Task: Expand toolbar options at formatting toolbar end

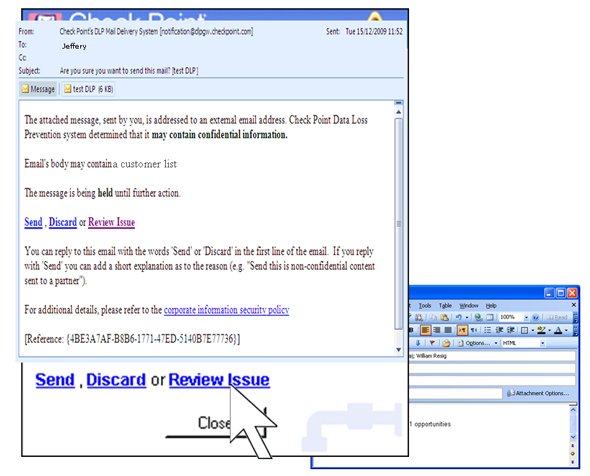Action: coord(576,331)
